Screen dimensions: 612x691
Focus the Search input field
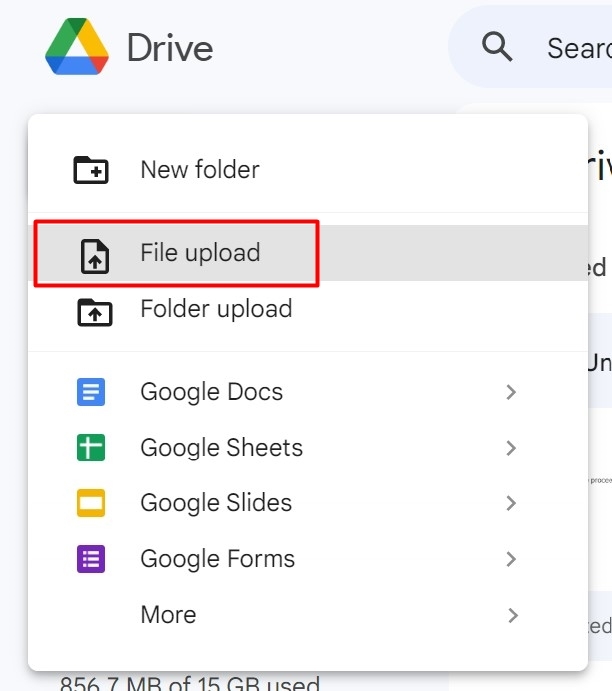point(530,46)
